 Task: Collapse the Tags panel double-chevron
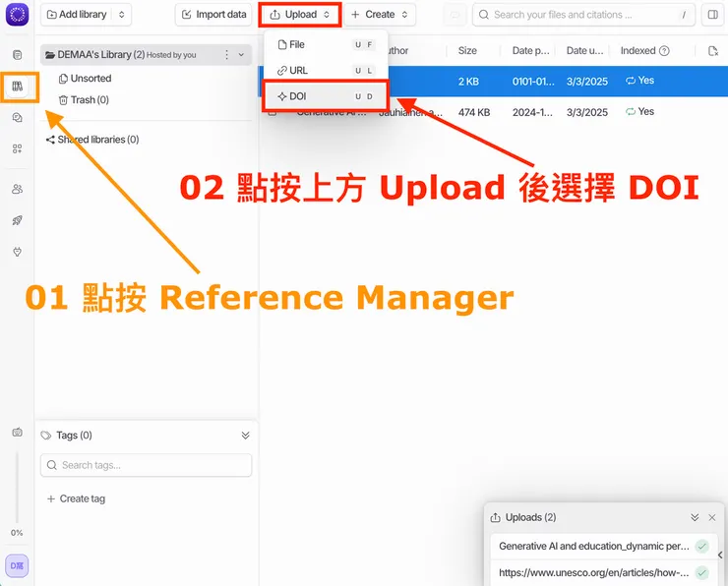pos(246,436)
